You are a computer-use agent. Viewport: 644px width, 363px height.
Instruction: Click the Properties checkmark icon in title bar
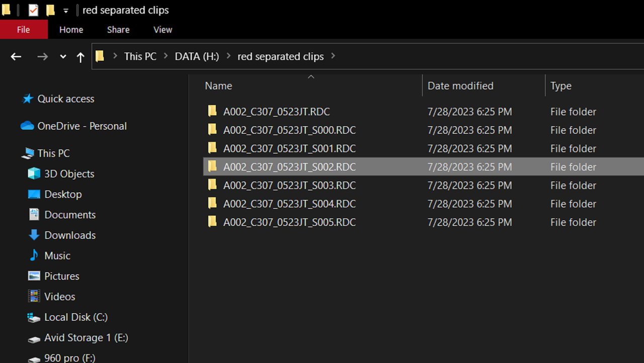click(x=33, y=10)
